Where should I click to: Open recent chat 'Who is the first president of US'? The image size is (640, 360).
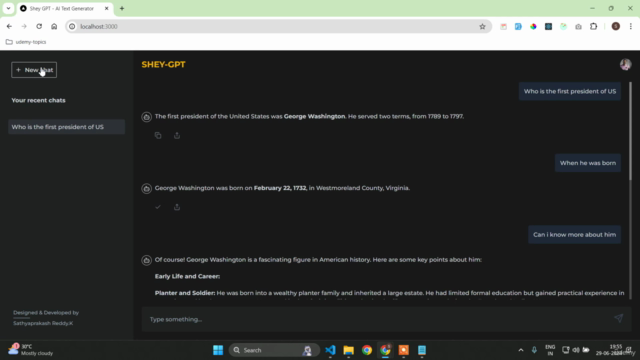tap(67, 127)
